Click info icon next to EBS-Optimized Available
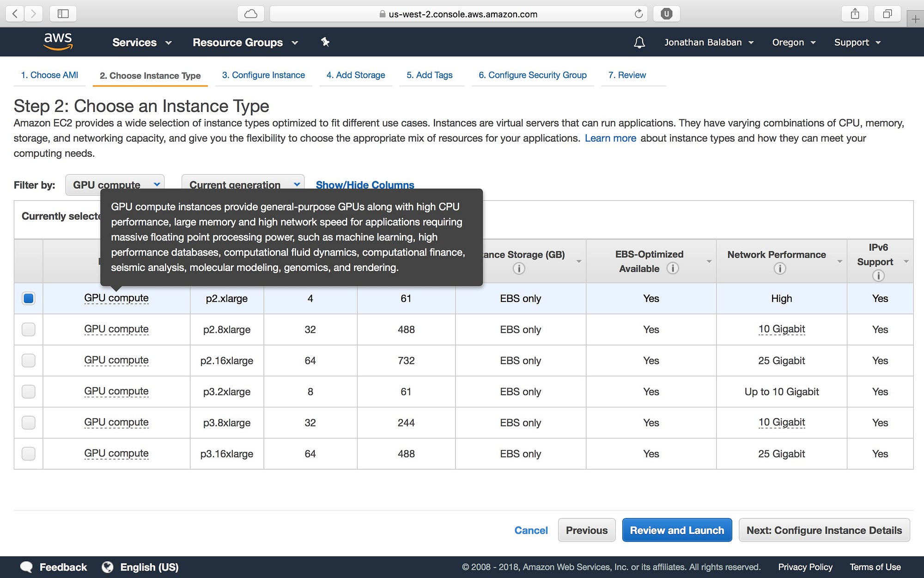The height and width of the screenshot is (578, 924). (673, 268)
